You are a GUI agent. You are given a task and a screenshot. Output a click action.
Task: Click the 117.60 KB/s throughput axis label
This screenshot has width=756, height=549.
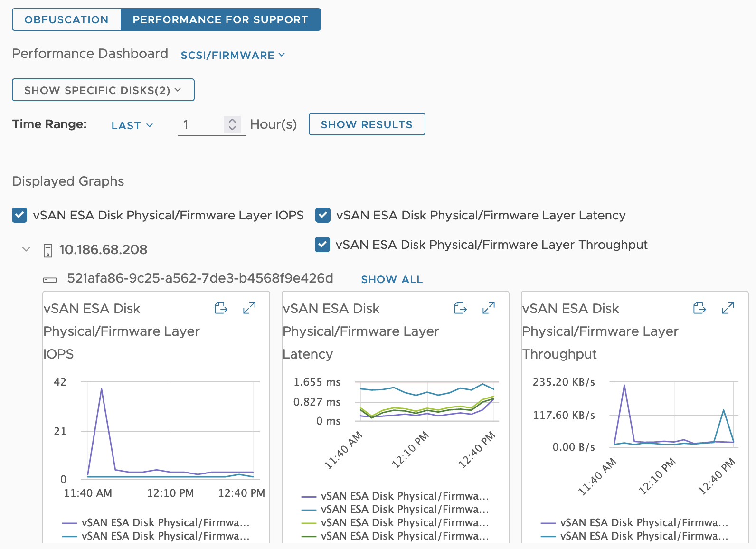pos(564,415)
